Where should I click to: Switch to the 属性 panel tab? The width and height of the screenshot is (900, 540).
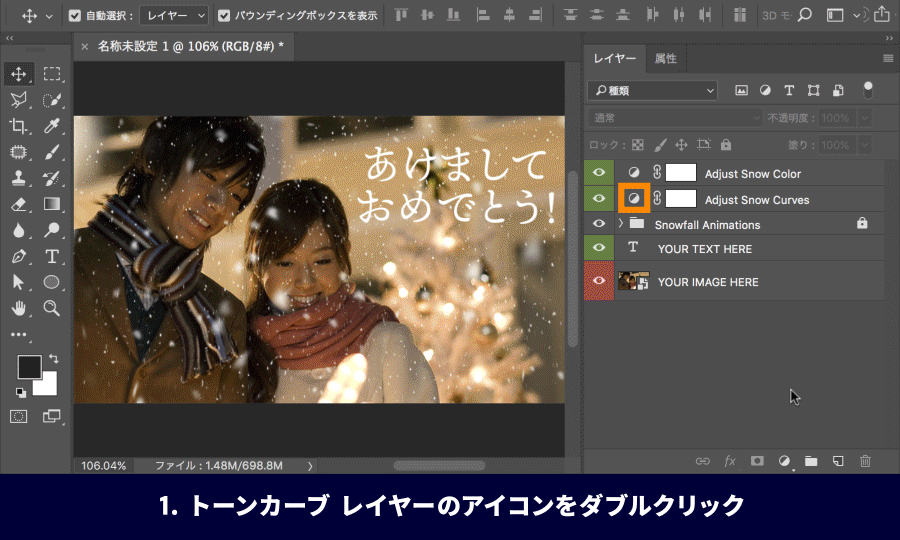coord(665,59)
